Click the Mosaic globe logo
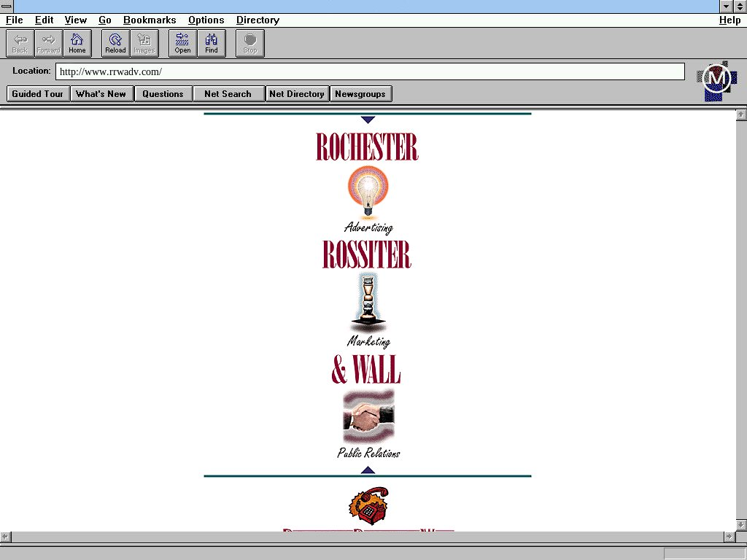This screenshot has width=747, height=560. click(716, 80)
